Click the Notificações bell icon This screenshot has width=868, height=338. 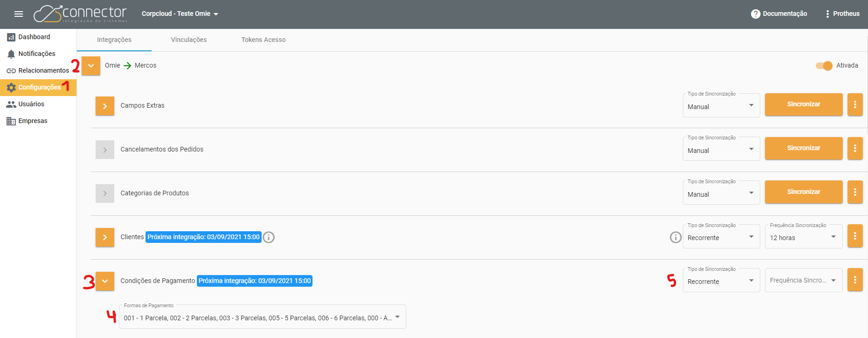click(11, 54)
